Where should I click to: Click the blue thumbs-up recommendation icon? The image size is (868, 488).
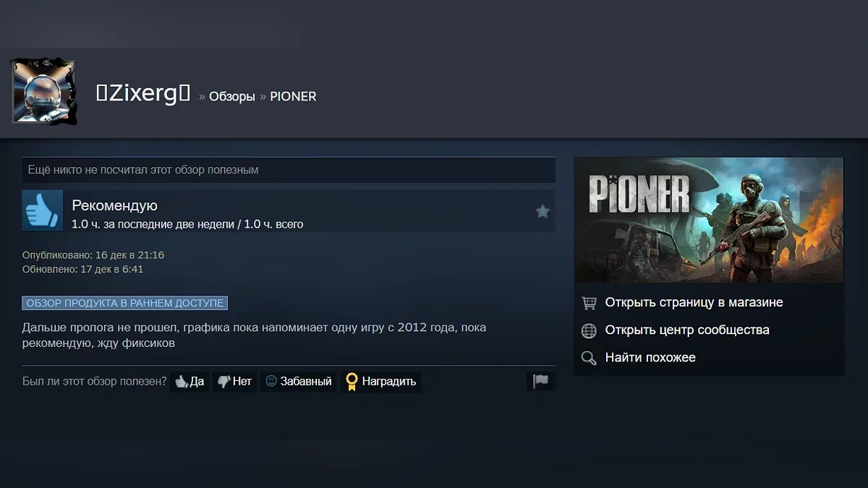(42, 210)
